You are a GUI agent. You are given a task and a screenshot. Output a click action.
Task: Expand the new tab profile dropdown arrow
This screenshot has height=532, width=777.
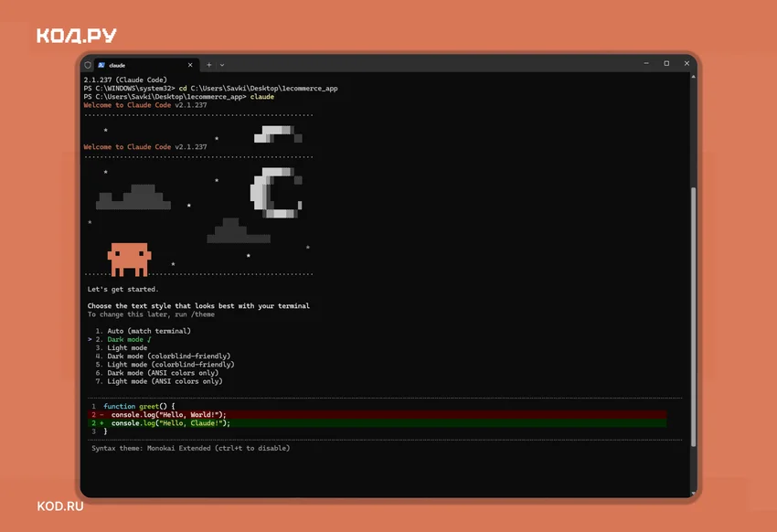222,65
